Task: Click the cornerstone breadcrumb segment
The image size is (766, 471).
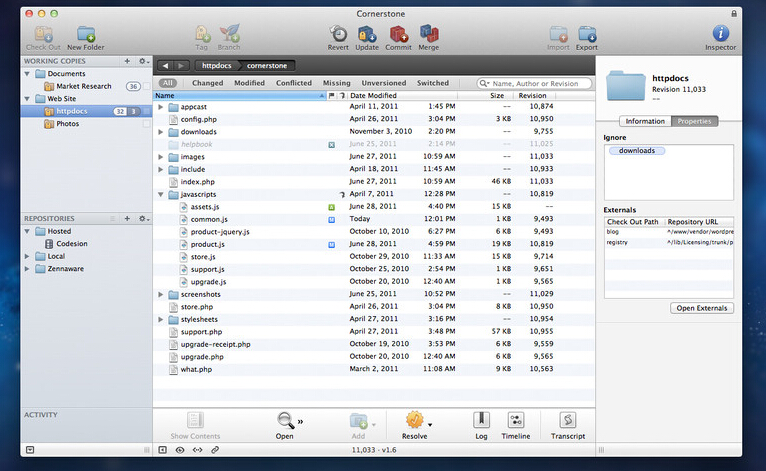Action: coord(267,65)
